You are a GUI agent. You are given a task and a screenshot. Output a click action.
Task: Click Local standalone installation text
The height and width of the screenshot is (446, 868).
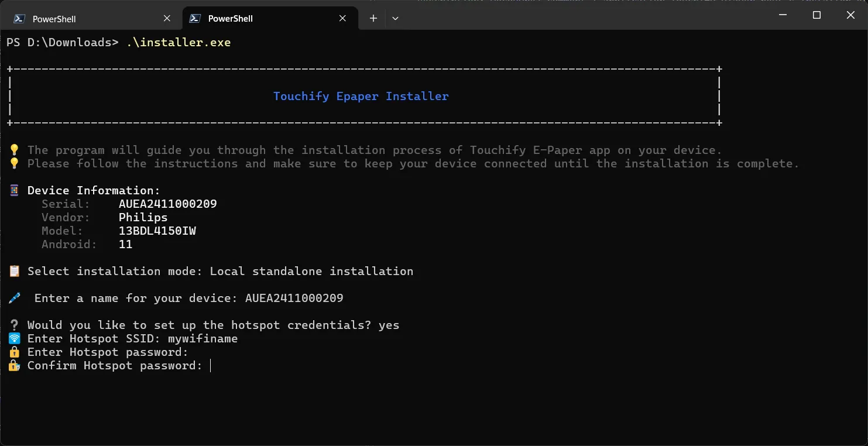pyautogui.click(x=311, y=271)
